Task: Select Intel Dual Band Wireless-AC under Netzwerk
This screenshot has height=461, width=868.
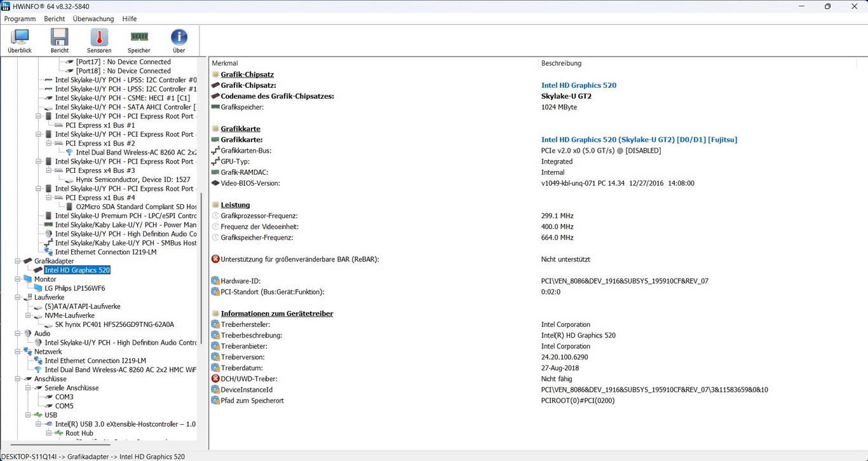Action: click(120, 369)
